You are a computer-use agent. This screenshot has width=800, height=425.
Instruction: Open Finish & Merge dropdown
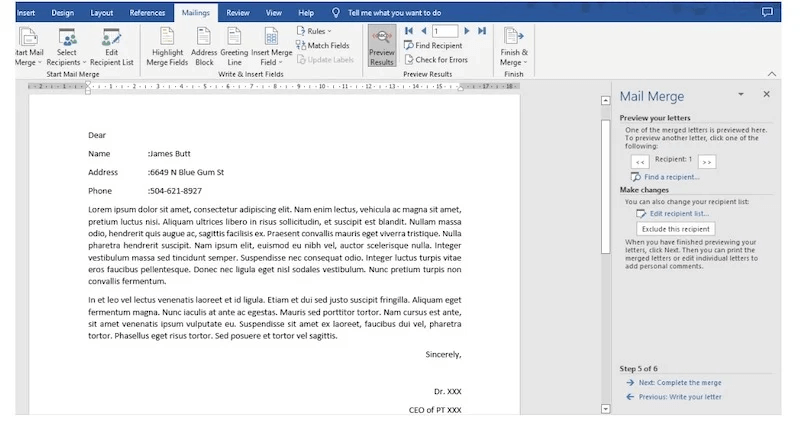[514, 47]
